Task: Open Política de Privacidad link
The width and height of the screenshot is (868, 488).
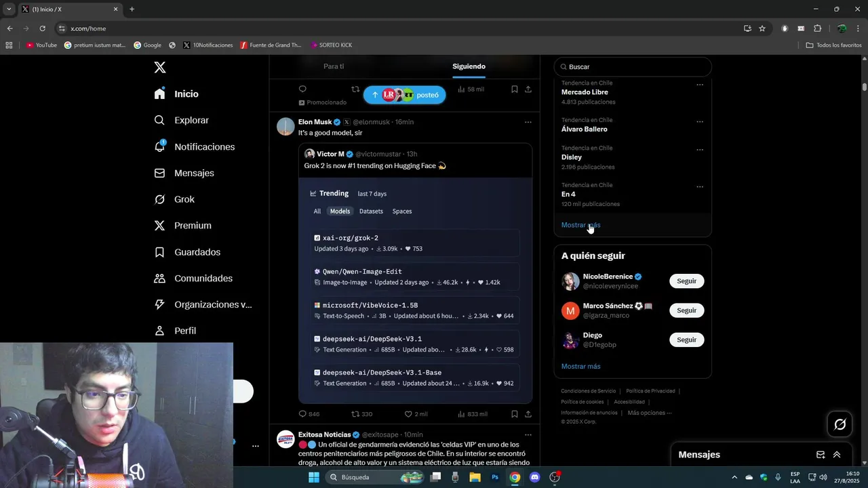Action: tap(650, 391)
